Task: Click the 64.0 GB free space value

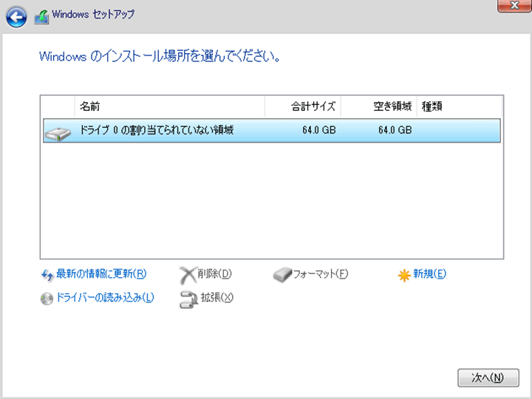Action: [395, 130]
